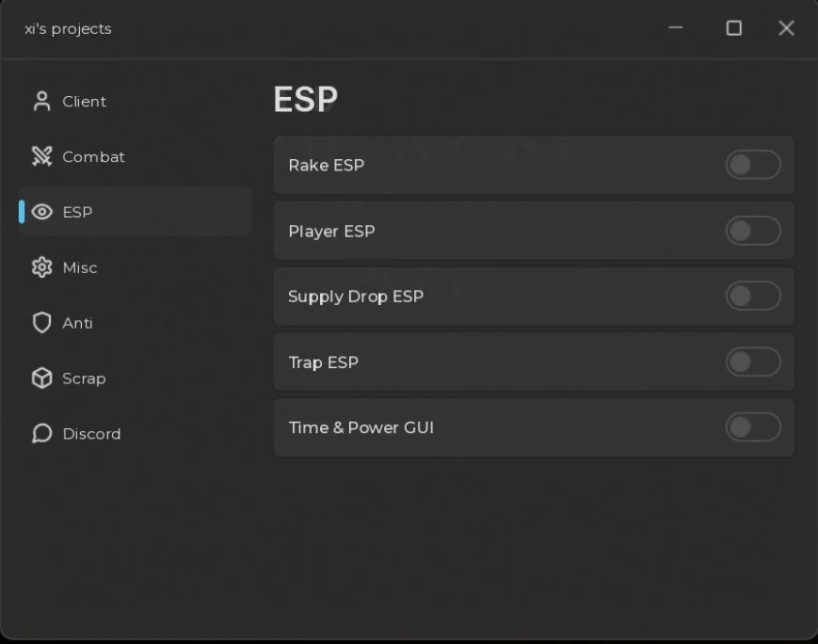The height and width of the screenshot is (644, 818).
Task: Minimize the xi's projects window
Action: [x=675, y=27]
